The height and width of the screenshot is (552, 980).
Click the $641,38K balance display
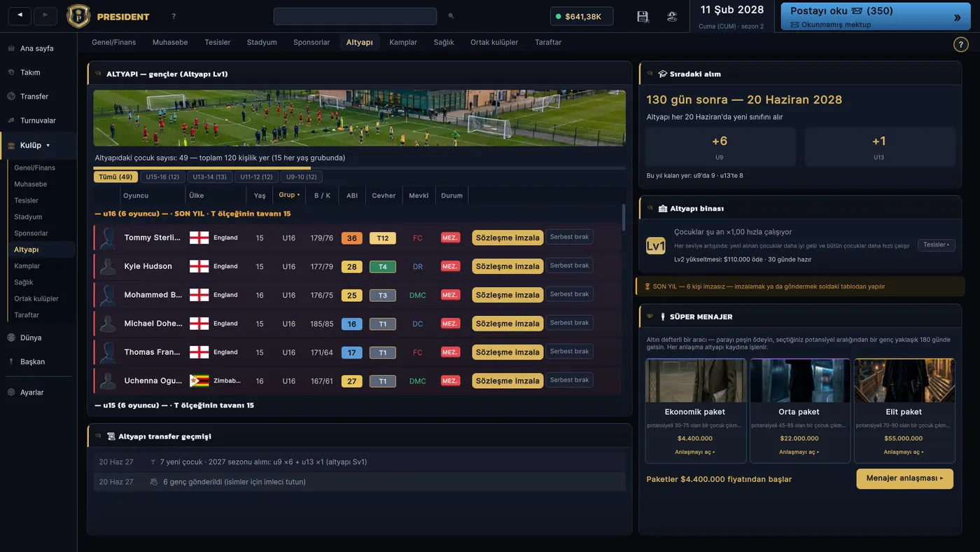click(582, 16)
